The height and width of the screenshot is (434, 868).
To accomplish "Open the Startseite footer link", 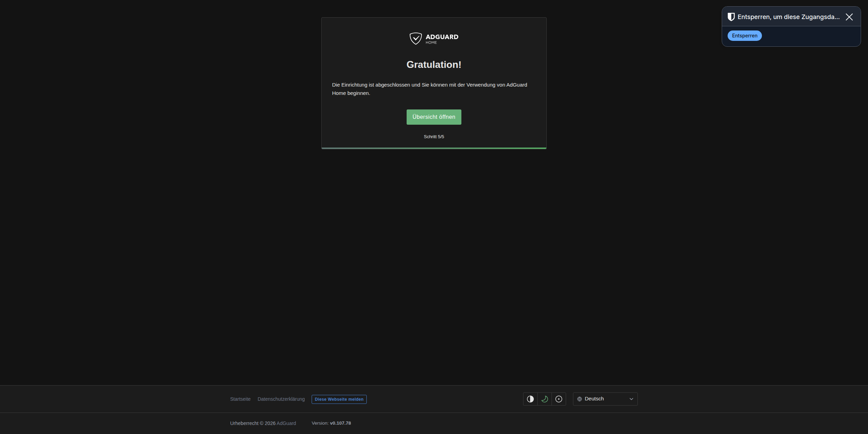I will (x=240, y=399).
